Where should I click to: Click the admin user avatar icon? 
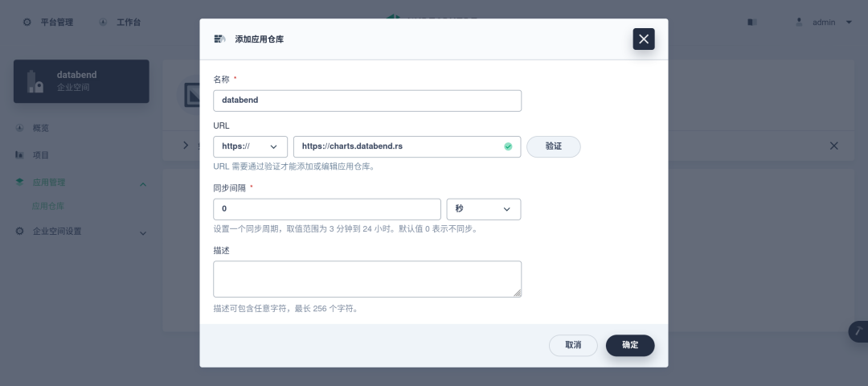(799, 22)
